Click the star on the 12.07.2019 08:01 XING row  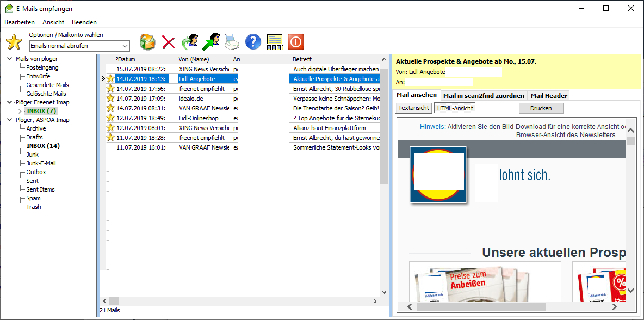[x=110, y=128]
